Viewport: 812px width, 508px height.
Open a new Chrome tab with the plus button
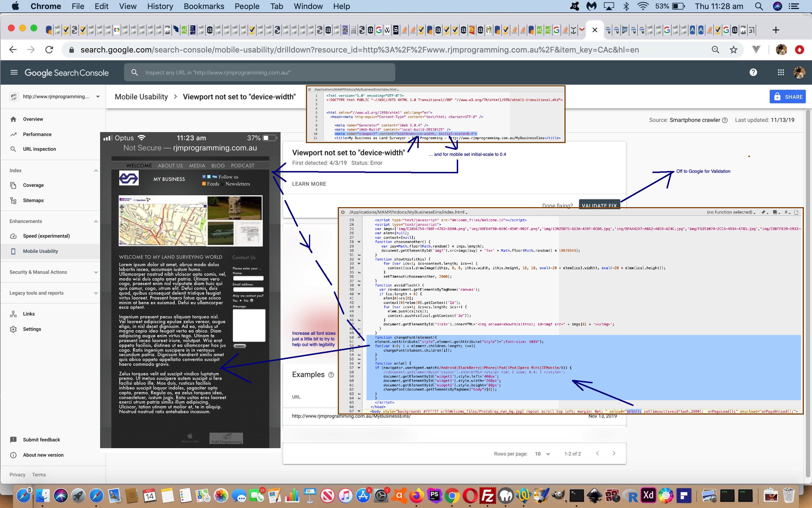pos(775,30)
